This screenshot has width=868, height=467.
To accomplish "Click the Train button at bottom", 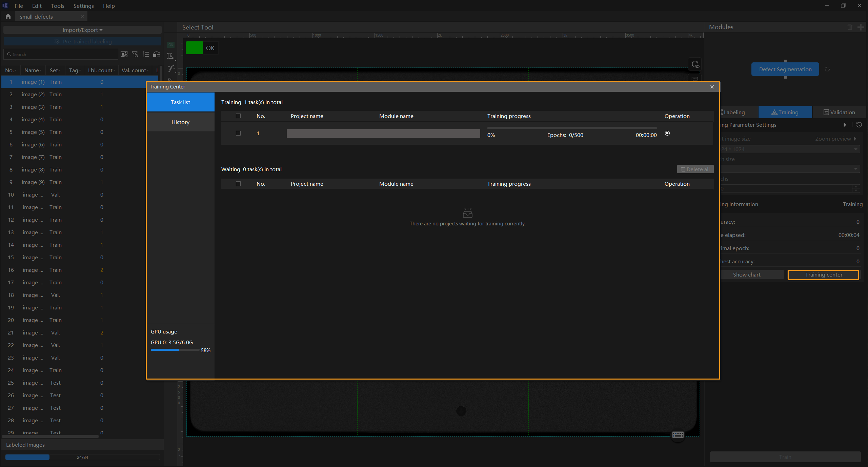I will click(x=785, y=457).
